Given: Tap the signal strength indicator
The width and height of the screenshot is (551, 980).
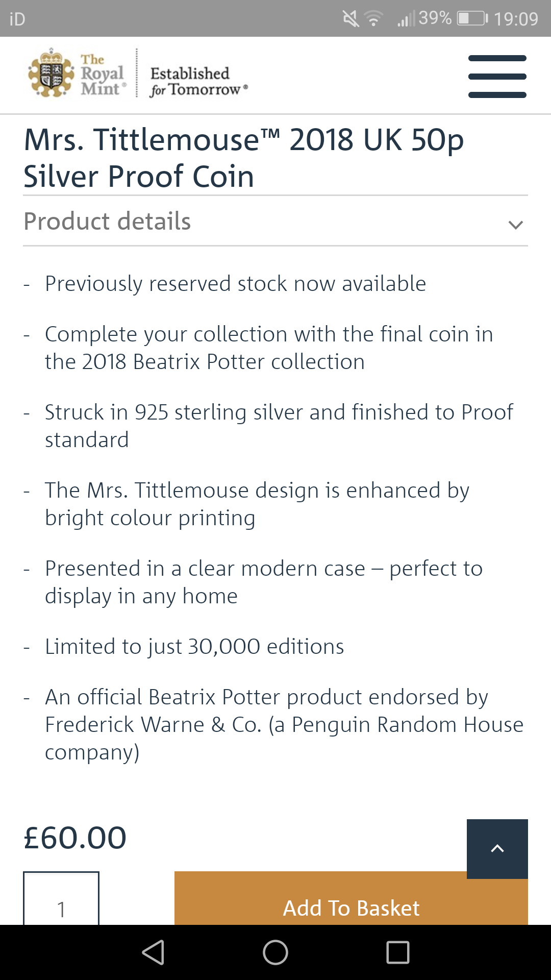Looking at the screenshot, I should (x=406, y=19).
